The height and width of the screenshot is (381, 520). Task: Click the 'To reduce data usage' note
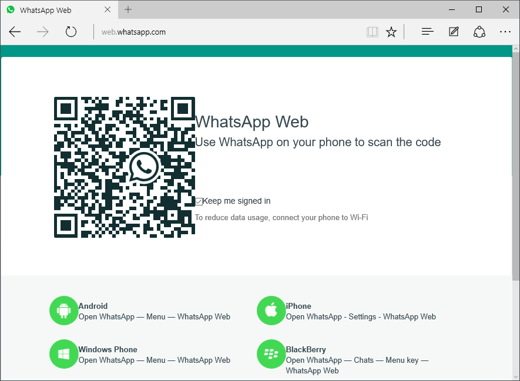[x=282, y=218]
